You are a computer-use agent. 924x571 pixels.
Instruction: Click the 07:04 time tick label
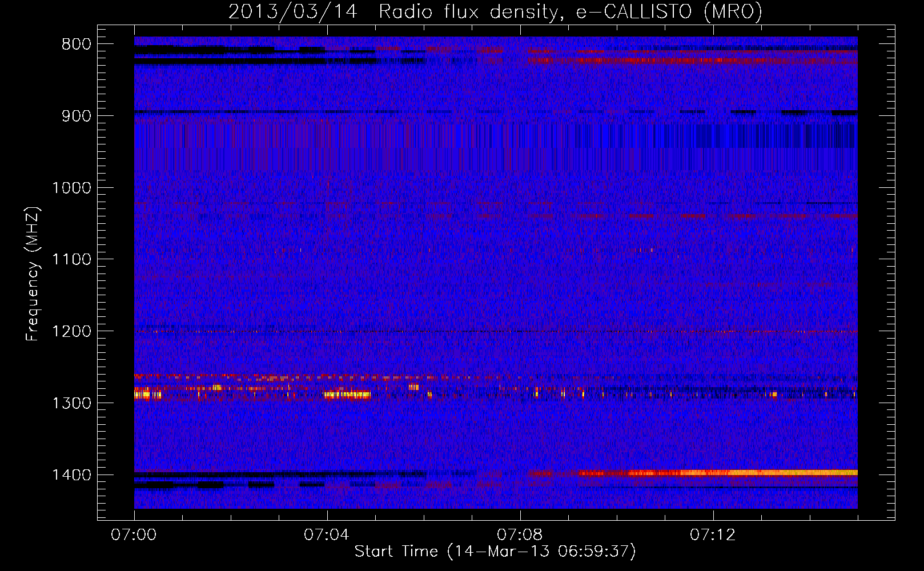coord(326,535)
